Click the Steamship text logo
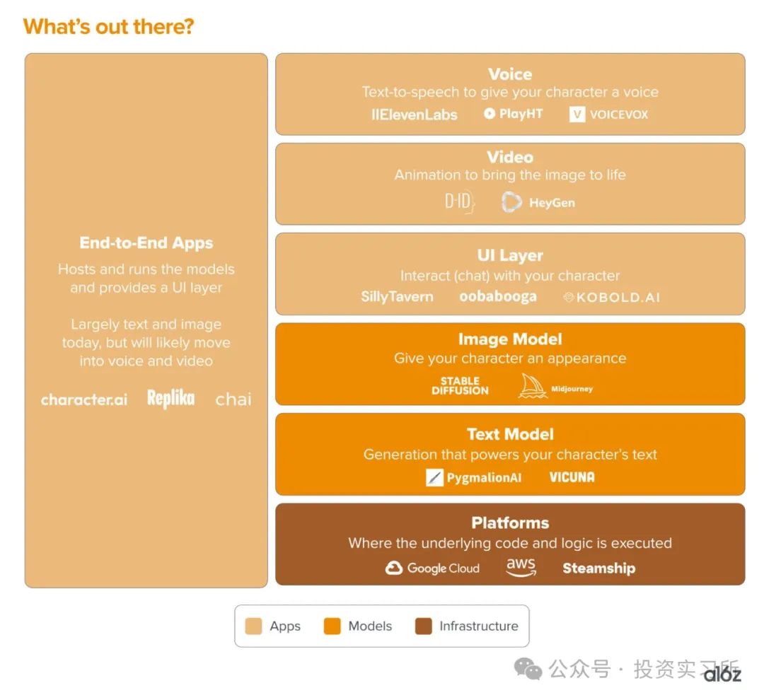This screenshot has height=700, width=764. [598, 568]
